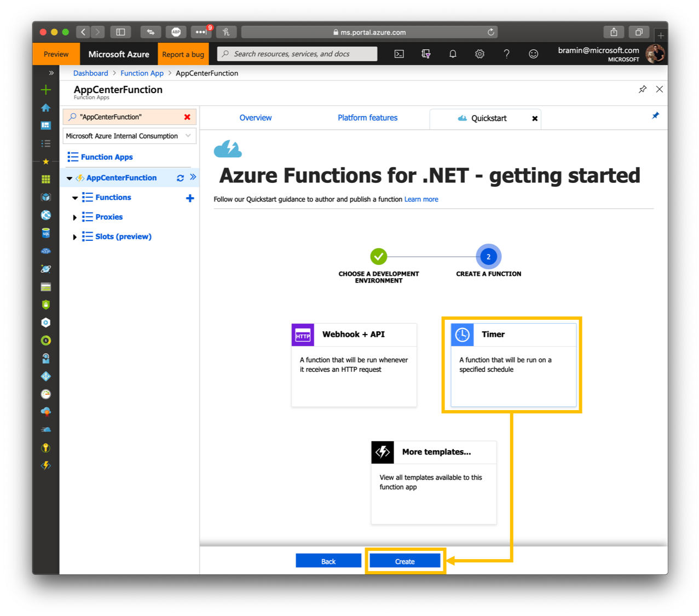Screen dimensions: 699x616
Task: Clear the AppCenterFunction search filter
Action: [x=187, y=117]
